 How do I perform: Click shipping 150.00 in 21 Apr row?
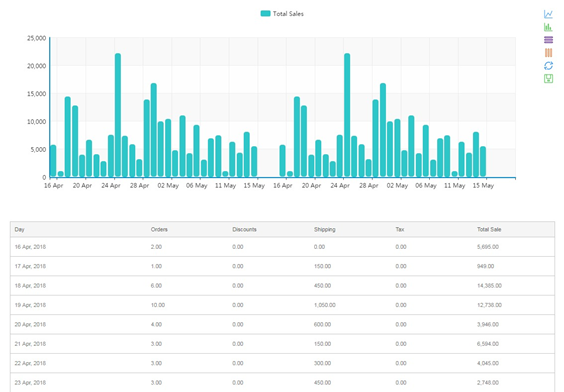coord(322,344)
